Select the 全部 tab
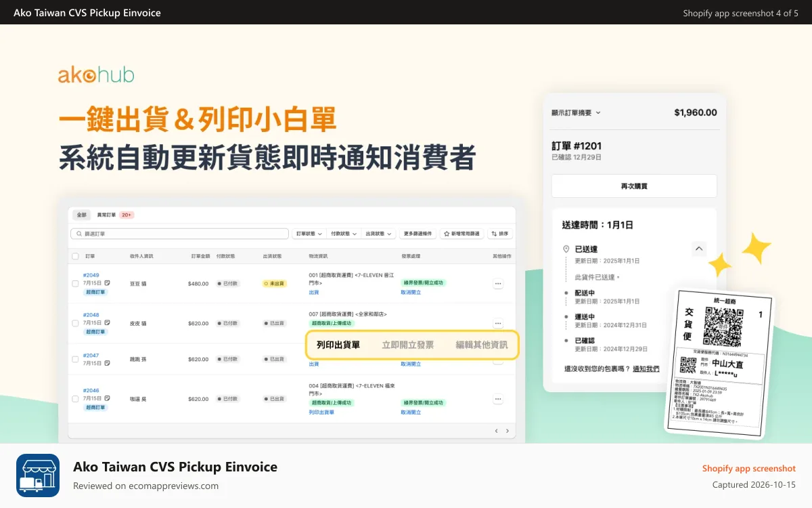 point(81,215)
